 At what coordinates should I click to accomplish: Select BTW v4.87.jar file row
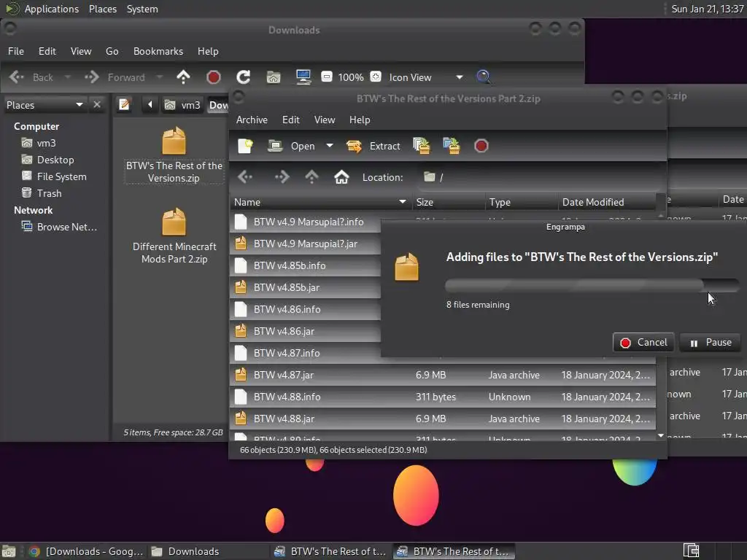tap(443, 376)
